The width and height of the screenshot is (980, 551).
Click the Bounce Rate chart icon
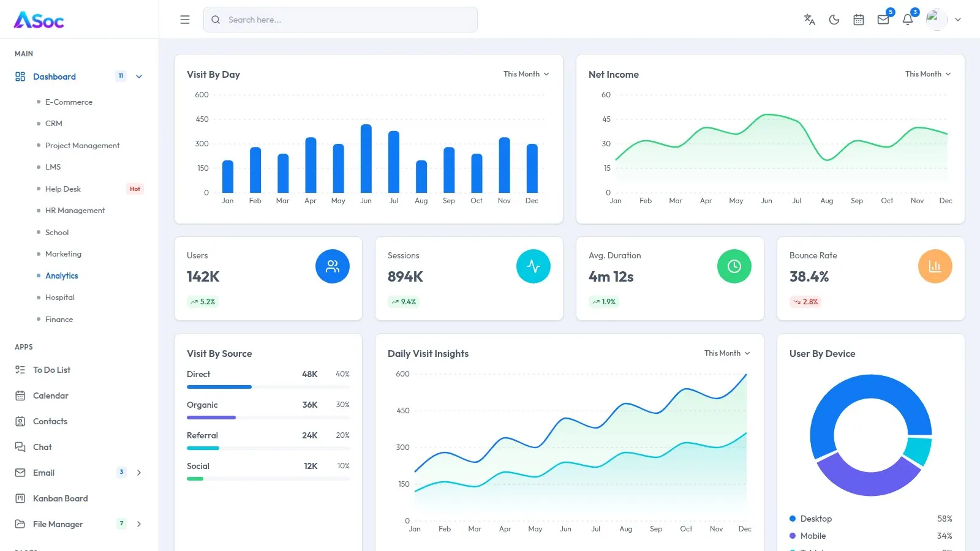(935, 266)
